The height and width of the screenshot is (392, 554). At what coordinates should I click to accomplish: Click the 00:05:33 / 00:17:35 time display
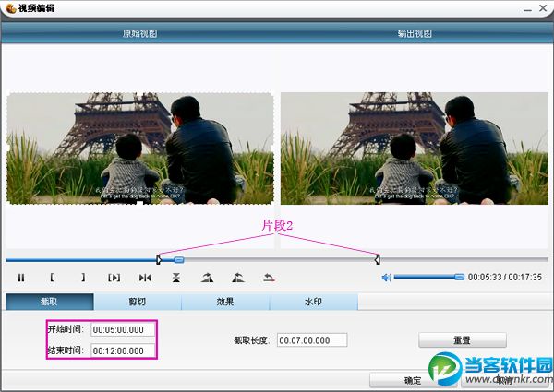click(x=505, y=277)
